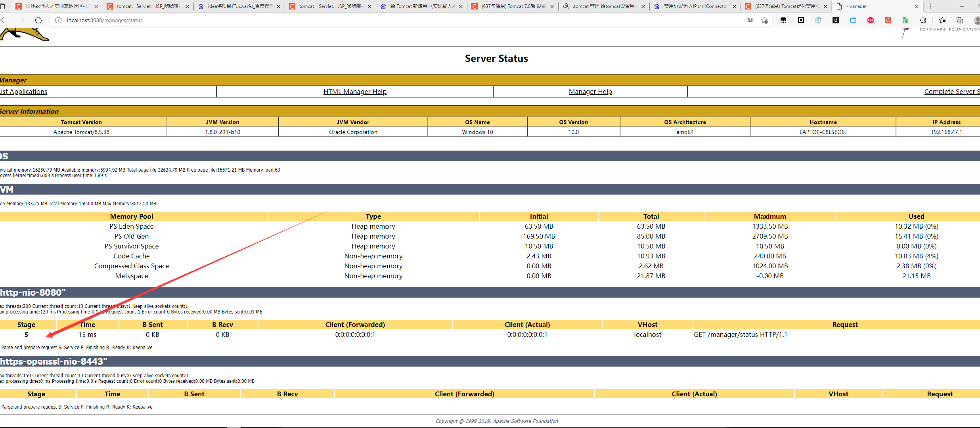Open the Collections icon
980x428 pixels.
960,20
